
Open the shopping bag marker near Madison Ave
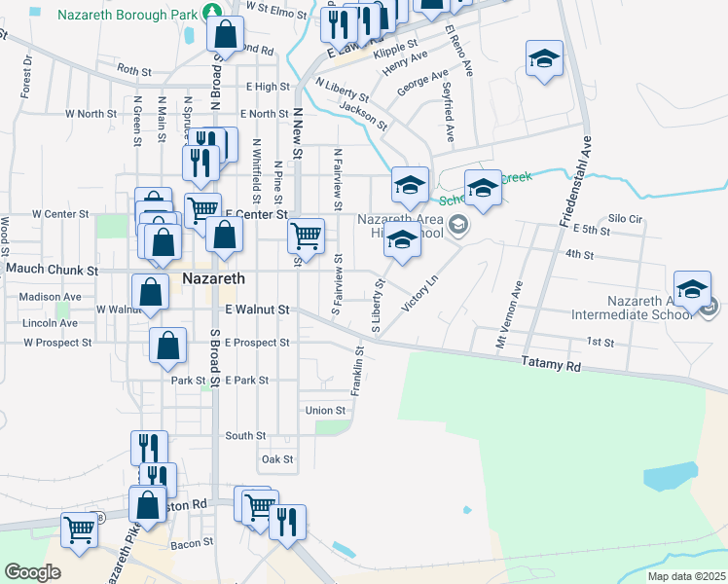[x=151, y=291]
